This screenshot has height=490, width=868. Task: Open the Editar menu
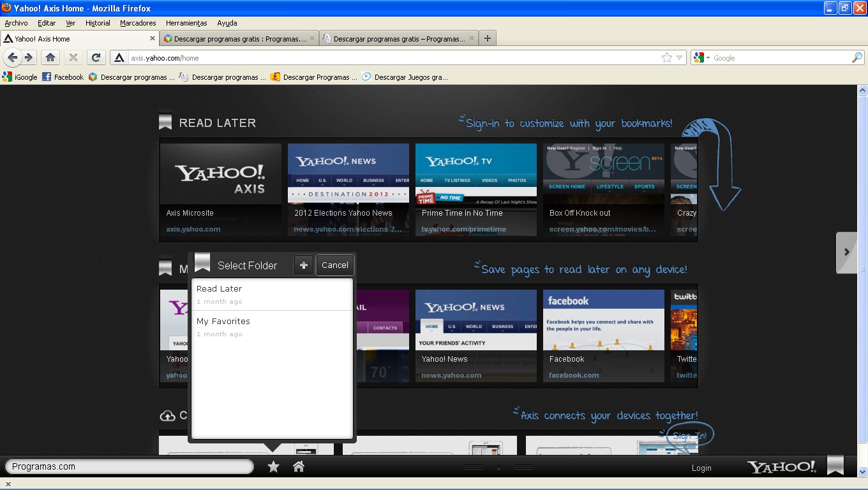click(47, 23)
